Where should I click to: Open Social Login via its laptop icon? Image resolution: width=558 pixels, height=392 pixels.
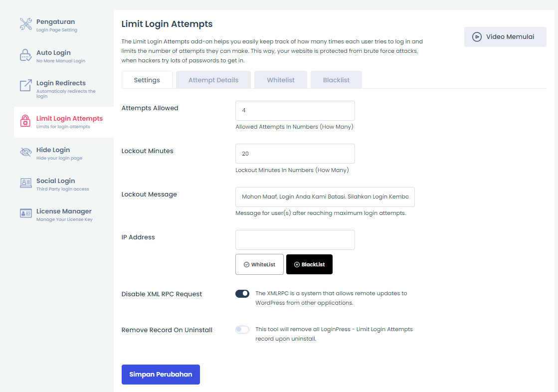click(x=25, y=183)
